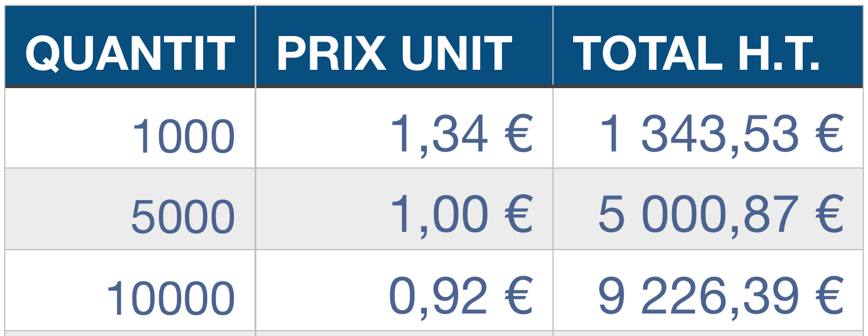The image size is (868, 336).
Task: Select the quantity cell showing 1000
Action: tap(183, 136)
